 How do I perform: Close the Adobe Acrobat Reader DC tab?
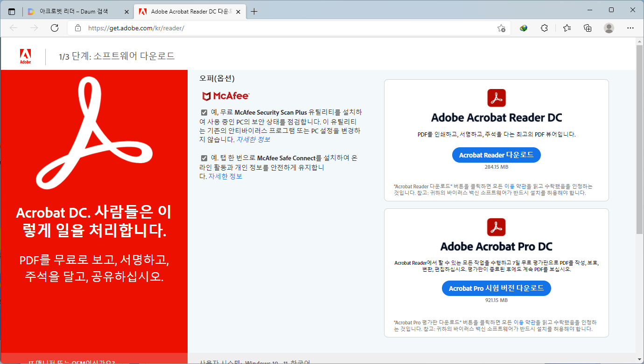(x=239, y=12)
